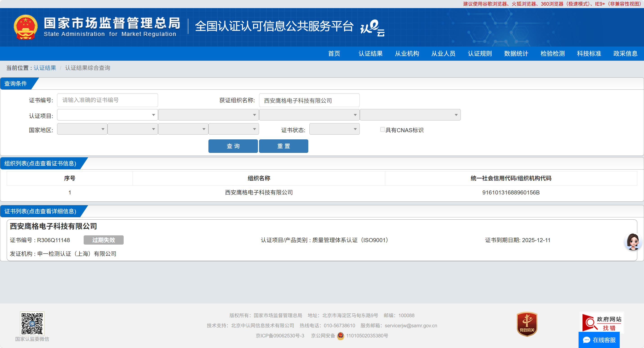
Task: Expand the first 国家地区 dropdown
Action: click(82, 129)
